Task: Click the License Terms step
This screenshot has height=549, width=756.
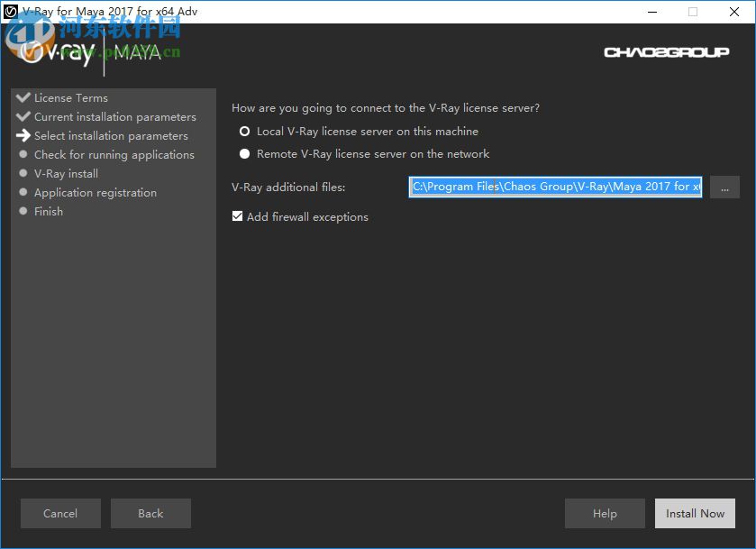Action: (71, 98)
